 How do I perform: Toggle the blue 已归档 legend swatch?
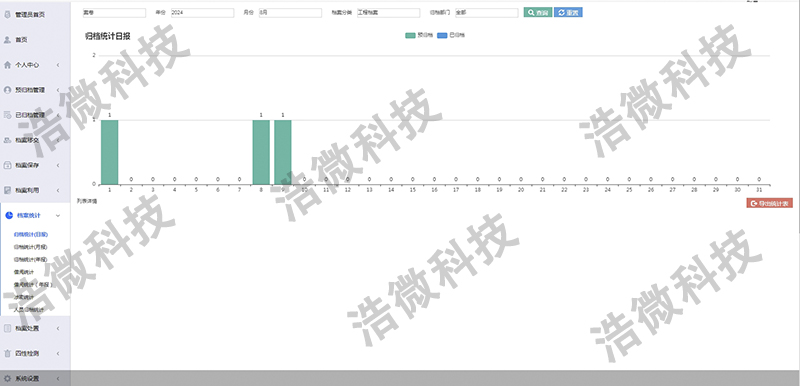coord(442,35)
